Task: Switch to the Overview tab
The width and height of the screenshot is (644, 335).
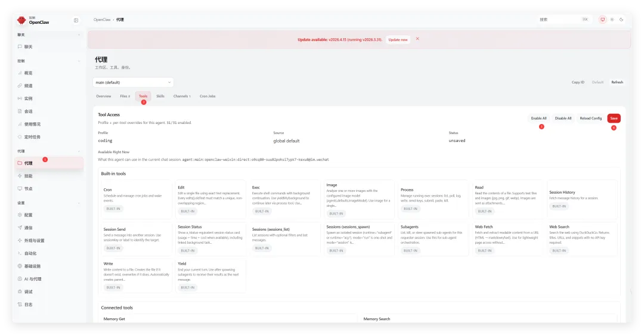Action: (104, 96)
